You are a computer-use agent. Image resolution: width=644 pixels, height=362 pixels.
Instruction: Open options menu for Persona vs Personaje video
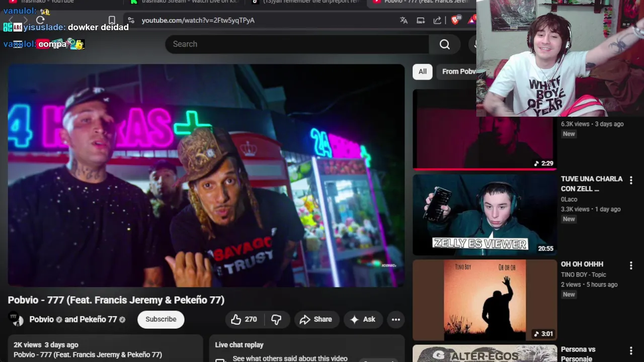click(631, 351)
